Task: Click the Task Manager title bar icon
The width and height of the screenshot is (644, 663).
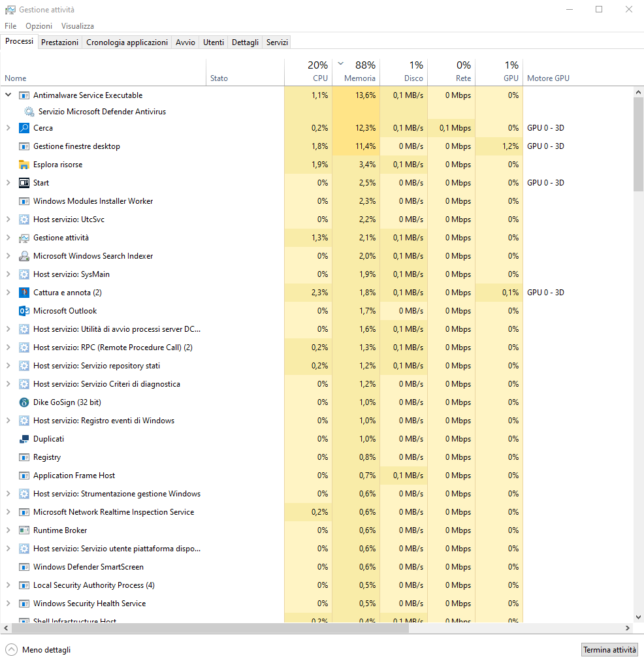Action: click(x=10, y=10)
